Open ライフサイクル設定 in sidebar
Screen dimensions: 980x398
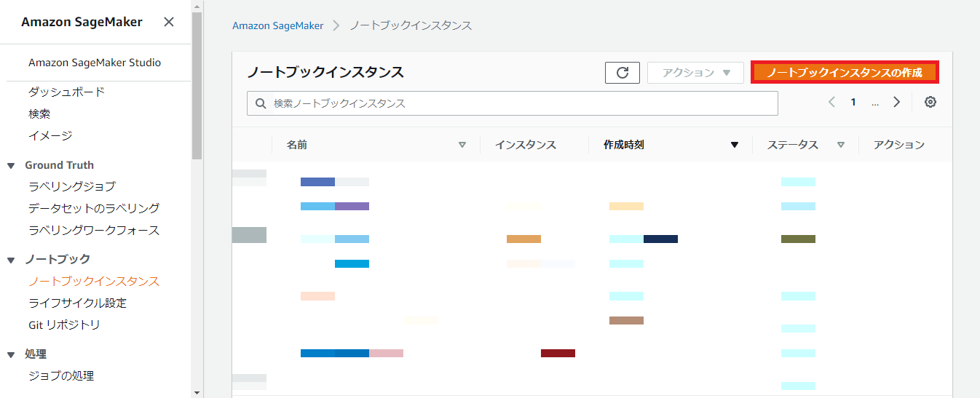pyautogui.click(x=77, y=303)
